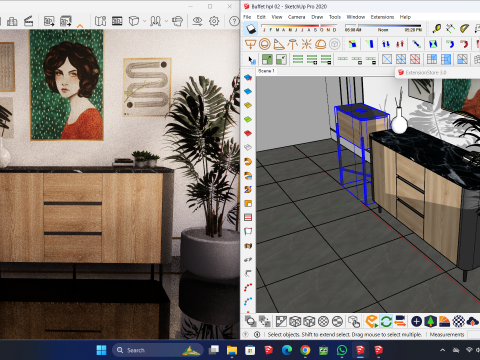The width and height of the screenshot is (480, 360).
Task: Click the blue circle plus icon
Action: [416, 321]
